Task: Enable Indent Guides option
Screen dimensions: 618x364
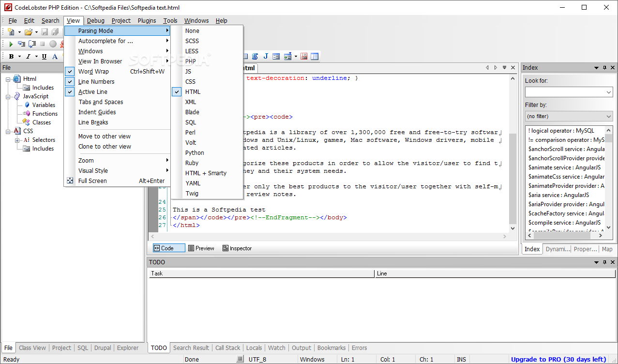Action: (118, 112)
